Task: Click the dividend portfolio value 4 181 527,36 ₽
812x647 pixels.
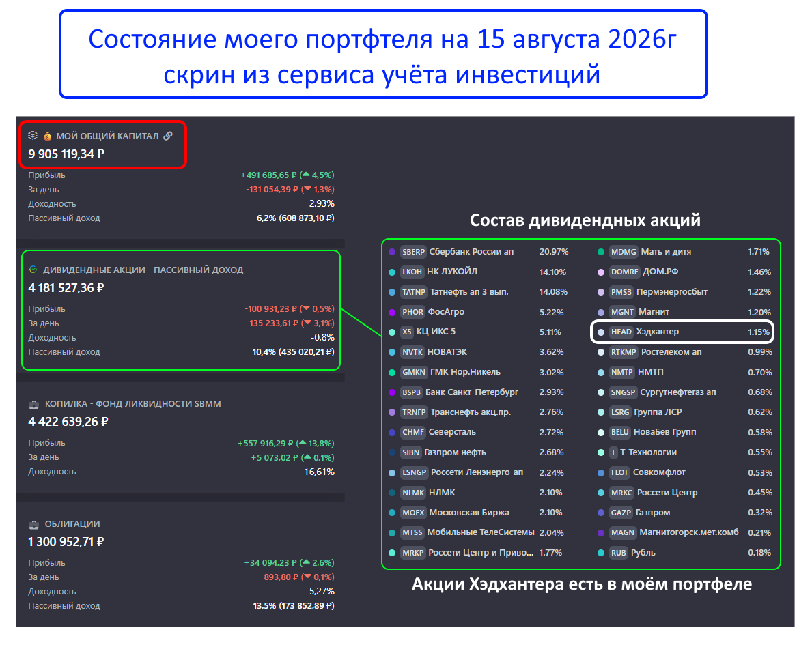Action: (66, 288)
